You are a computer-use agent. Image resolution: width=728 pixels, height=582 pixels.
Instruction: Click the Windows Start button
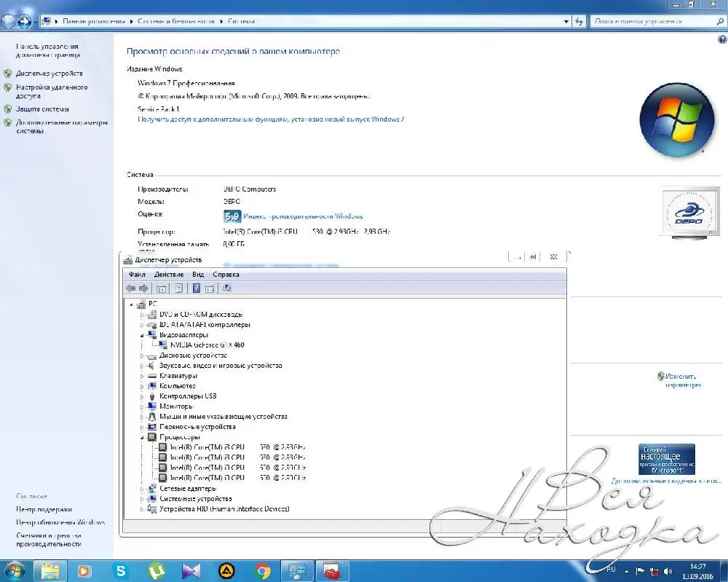point(15,570)
